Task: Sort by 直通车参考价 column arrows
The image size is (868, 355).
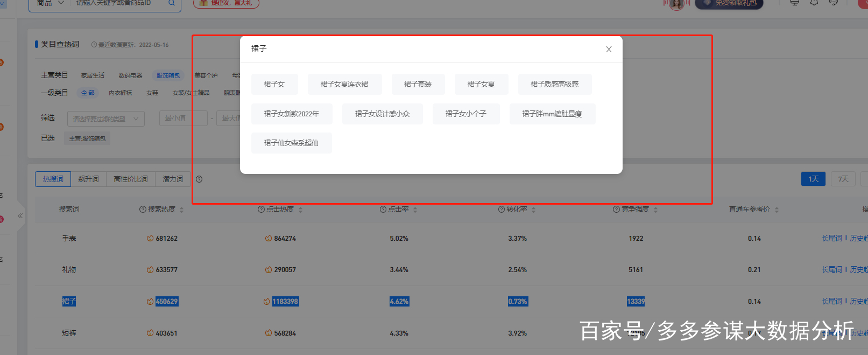Action: tap(777, 210)
